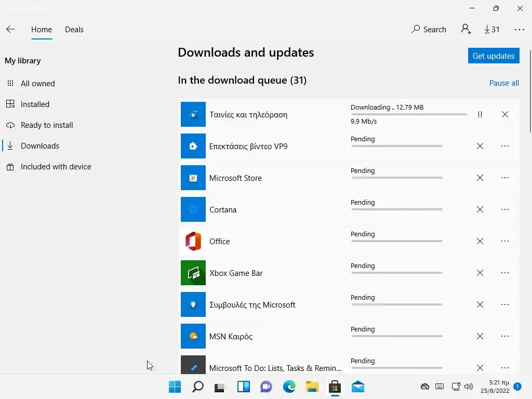Screen dimensions: 532x399
Task: Open more options for MSN Καιρός
Action: 505,336
